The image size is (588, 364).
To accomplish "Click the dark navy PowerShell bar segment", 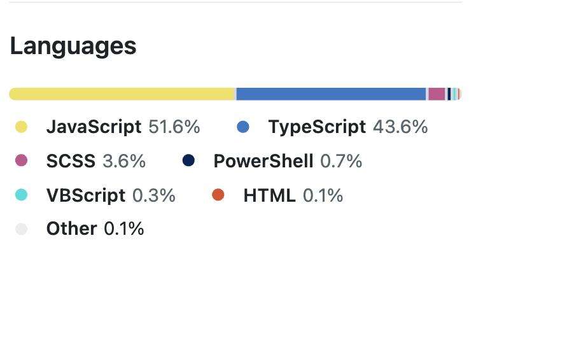I will point(449,94).
